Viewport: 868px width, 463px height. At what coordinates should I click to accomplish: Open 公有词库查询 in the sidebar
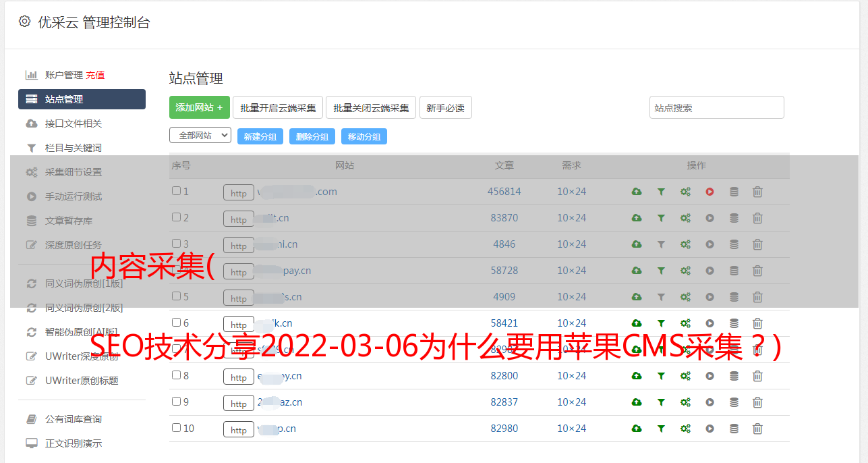tap(73, 419)
